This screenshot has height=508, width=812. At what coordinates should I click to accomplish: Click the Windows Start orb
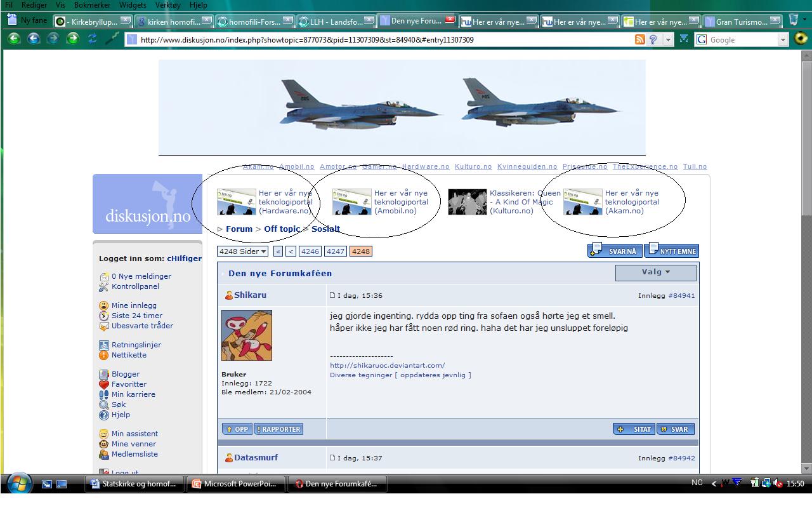[18, 485]
